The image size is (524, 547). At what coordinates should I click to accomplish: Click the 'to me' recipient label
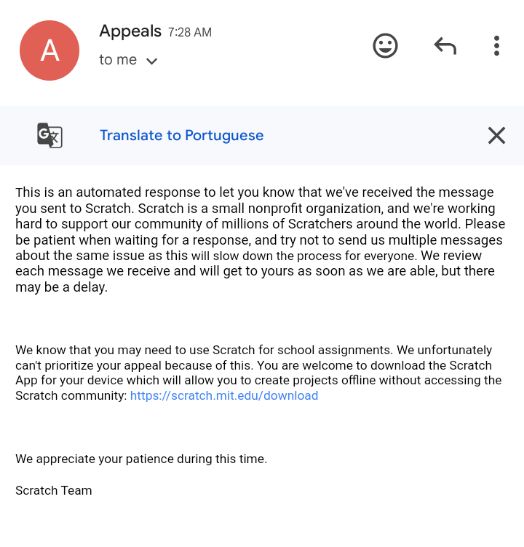(x=118, y=60)
